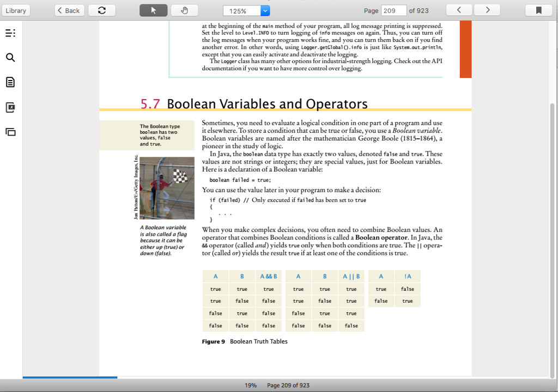Click the 19% progress indicator
This screenshot has width=558, height=392.
click(x=251, y=385)
